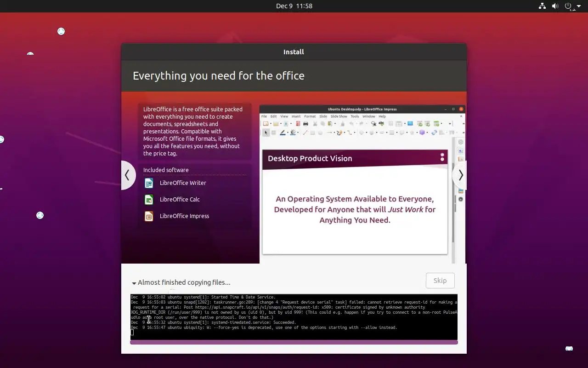Click the LibreOffice Impress icon

click(149, 216)
